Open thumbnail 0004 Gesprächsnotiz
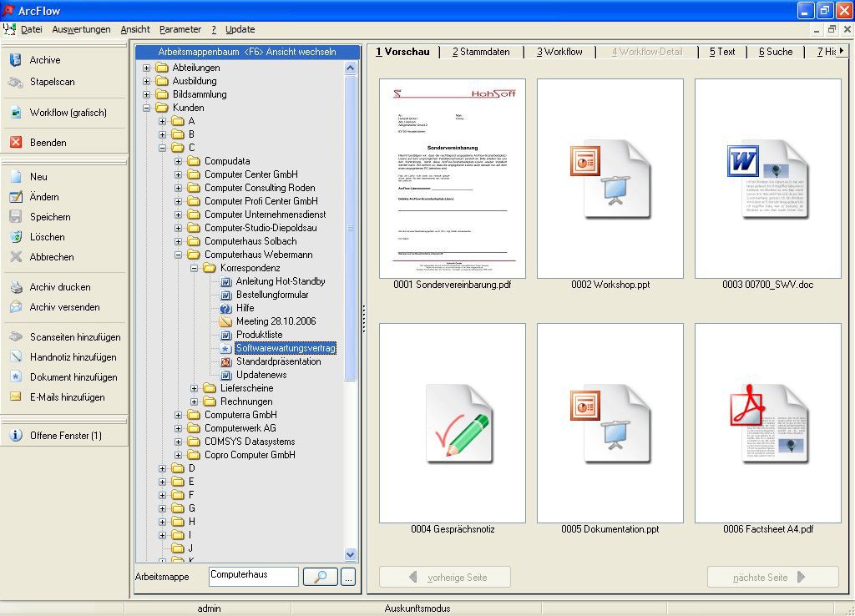The width and height of the screenshot is (855, 616). coord(453,423)
